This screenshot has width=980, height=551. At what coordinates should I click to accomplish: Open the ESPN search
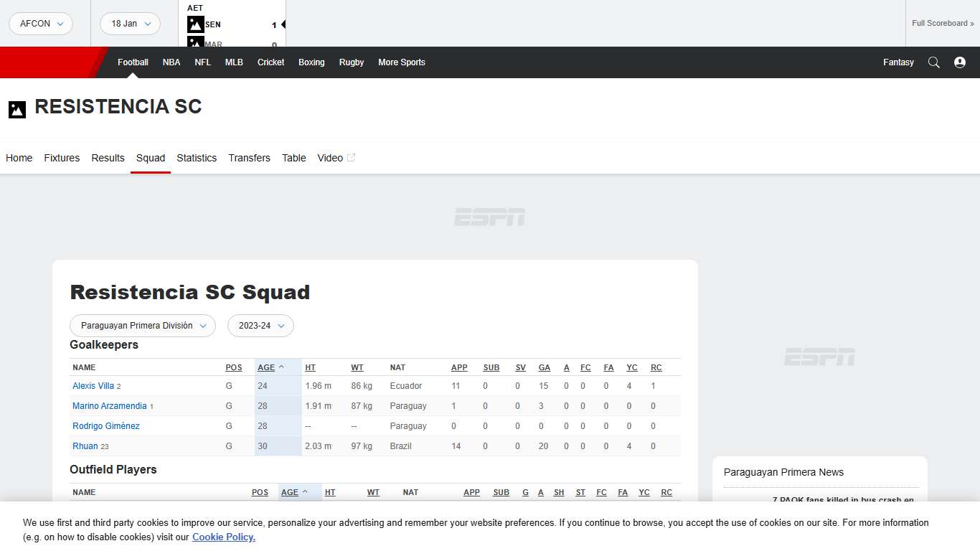click(x=934, y=62)
